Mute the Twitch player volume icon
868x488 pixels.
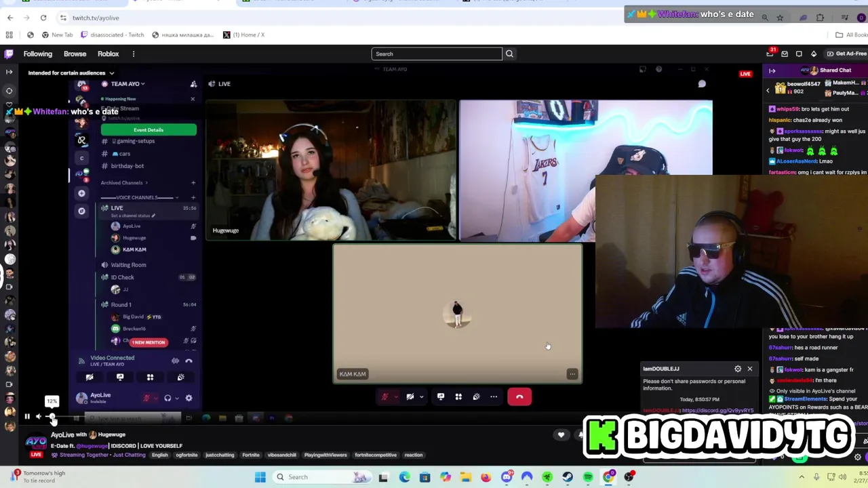click(x=39, y=417)
